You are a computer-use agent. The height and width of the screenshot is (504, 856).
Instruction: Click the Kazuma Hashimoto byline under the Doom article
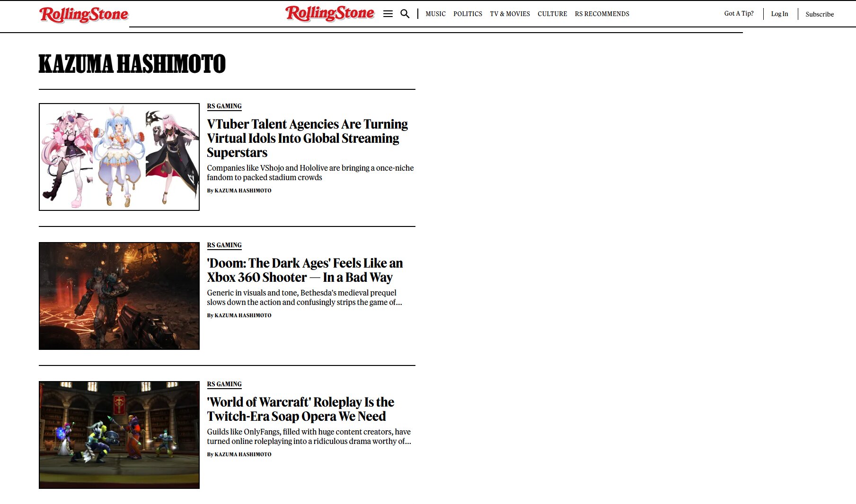coord(243,315)
